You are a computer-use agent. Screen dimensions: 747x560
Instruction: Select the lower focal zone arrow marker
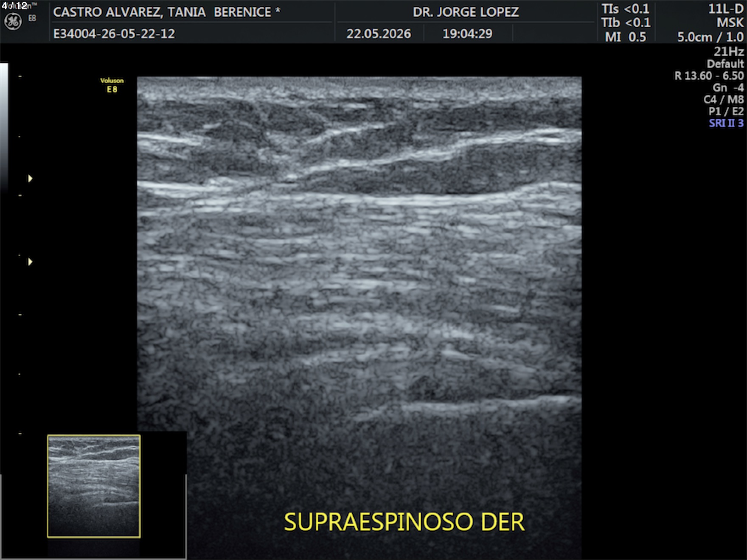(30, 262)
